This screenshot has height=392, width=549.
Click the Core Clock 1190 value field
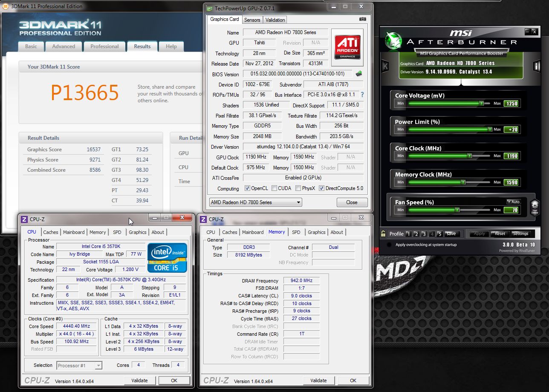[x=511, y=156]
